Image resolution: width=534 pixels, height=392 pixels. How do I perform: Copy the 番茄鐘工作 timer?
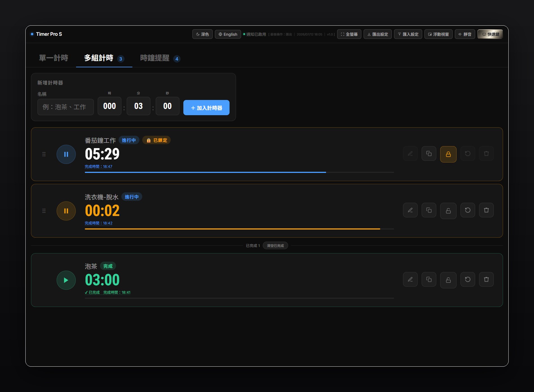(x=429, y=154)
